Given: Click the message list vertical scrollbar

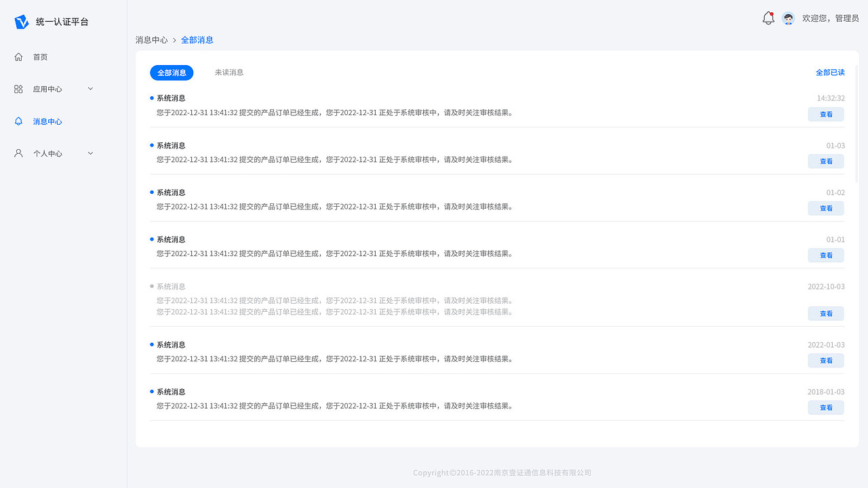Looking at the screenshot, I should [856, 124].
